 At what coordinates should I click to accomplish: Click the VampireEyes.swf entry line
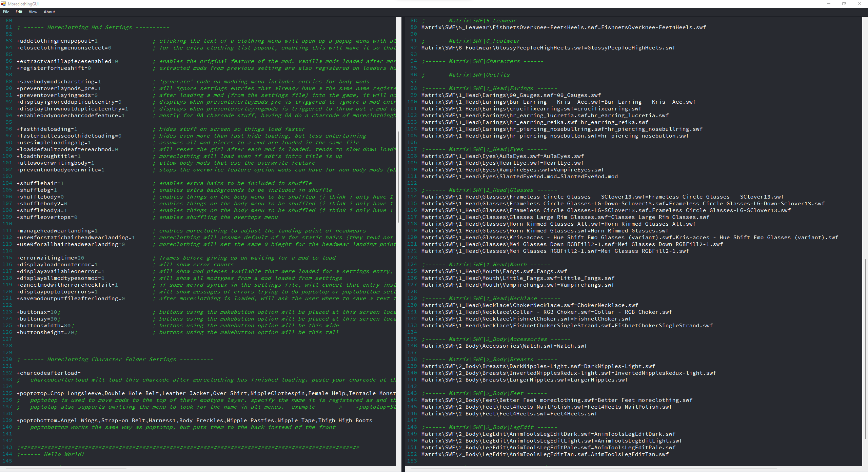[x=513, y=170]
